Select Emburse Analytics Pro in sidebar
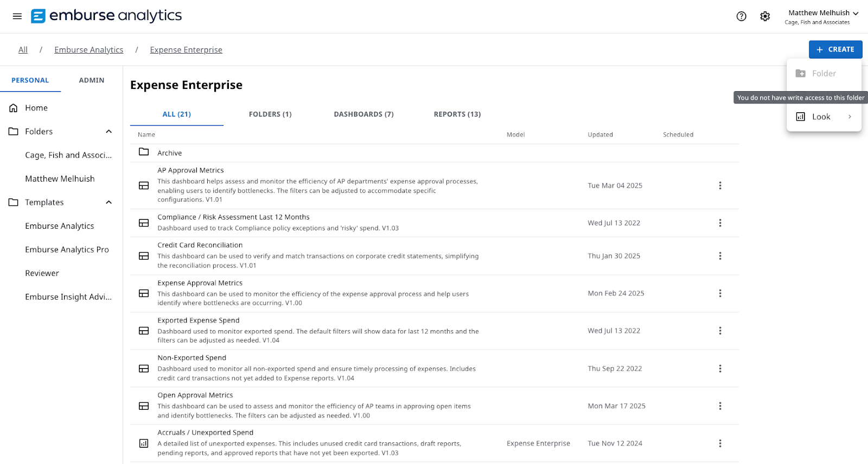 click(67, 249)
